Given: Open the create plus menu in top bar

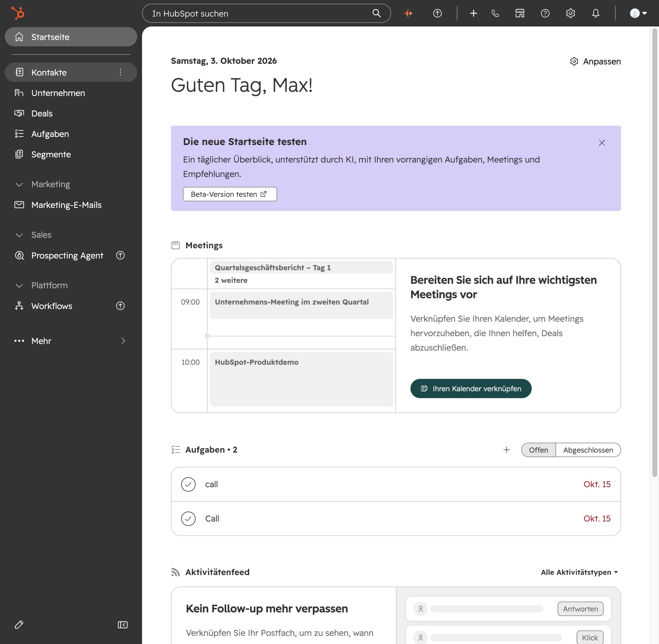Looking at the screenshot, I should (x=473, y=13).
